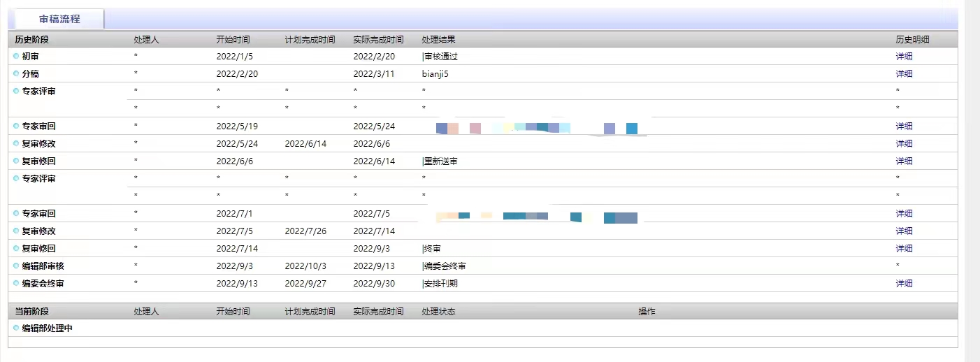Click bullet icon of 专家评审 stage following 分稿
The height and width of the screenshot is (362, 980).
click(x=16, y=91)
